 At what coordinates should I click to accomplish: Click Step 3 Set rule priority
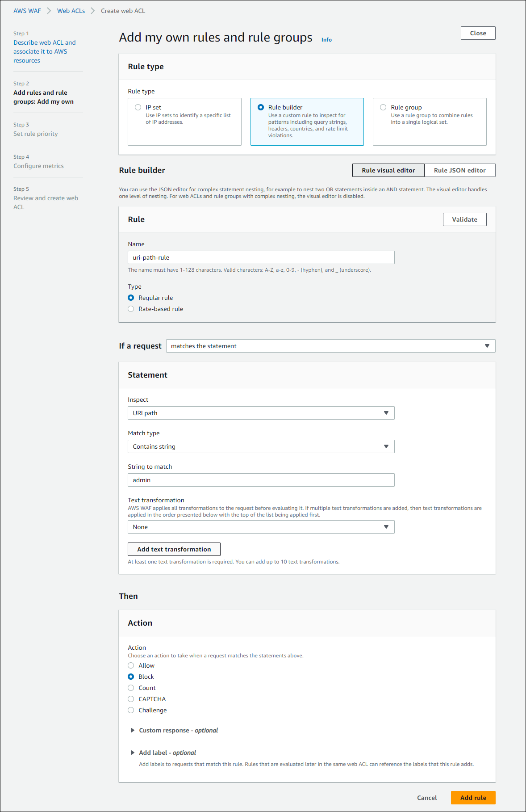[36, 134]
